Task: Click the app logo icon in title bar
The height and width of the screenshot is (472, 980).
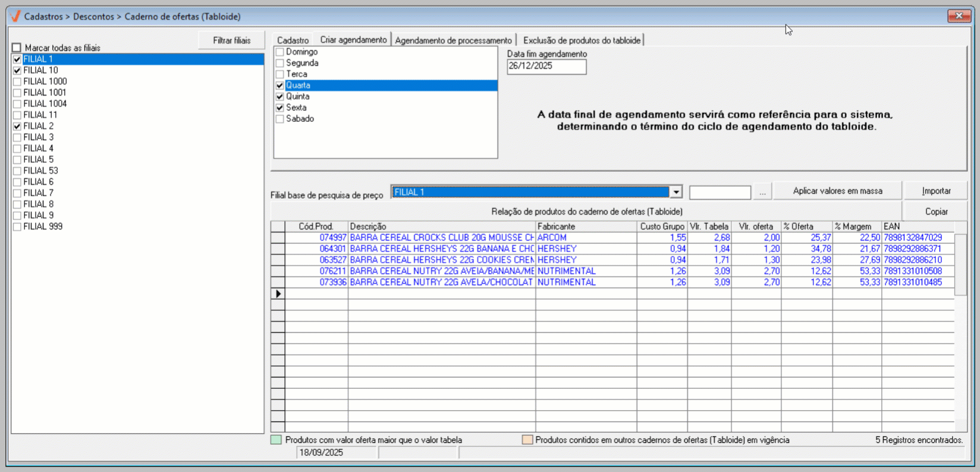Action: (x=15, y=16)
